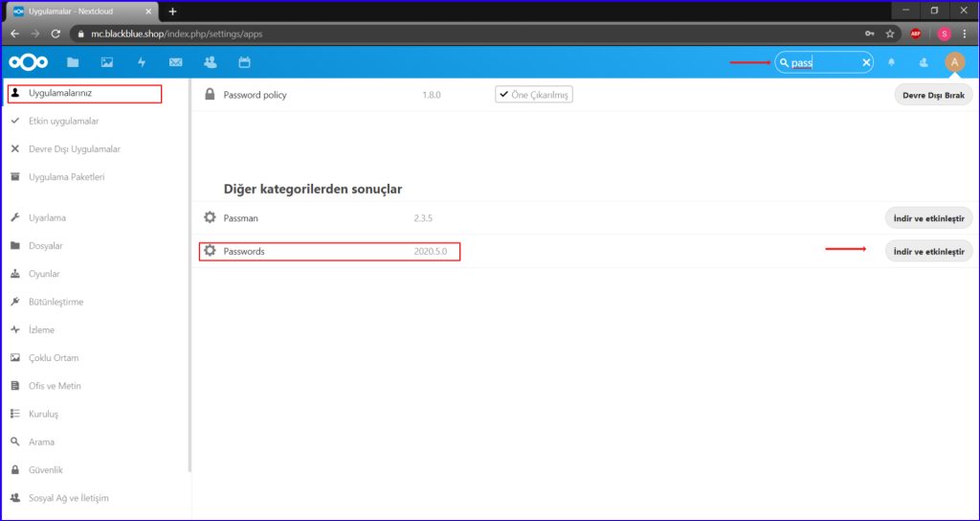This screenshot has height=521, width=980.
Task: Click the browser Forward arrow
Action: click(x=35, y=34)
